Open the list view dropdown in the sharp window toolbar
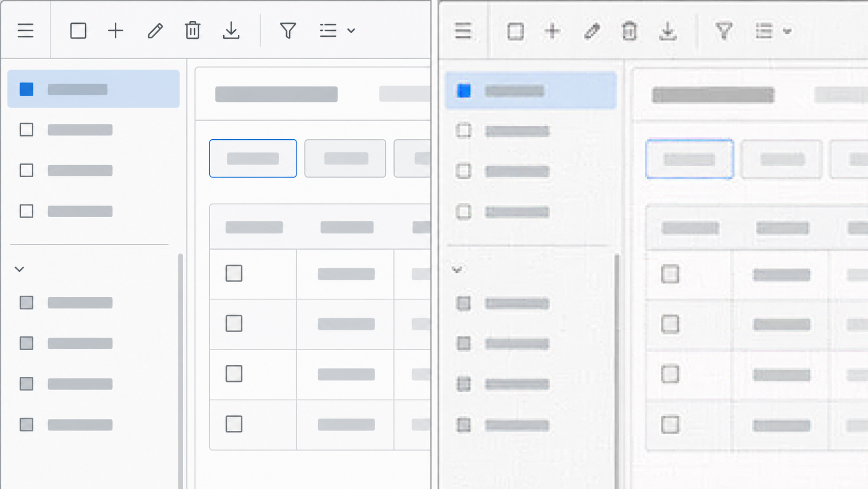The width and height of the screenshot is (868, 489). [337, 31]
